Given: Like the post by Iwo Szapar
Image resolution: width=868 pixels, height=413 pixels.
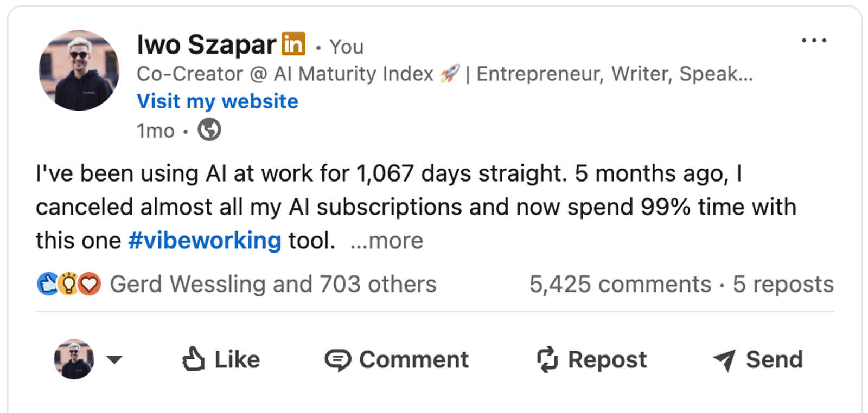Looking at the screenshot, I should [221, 359].
